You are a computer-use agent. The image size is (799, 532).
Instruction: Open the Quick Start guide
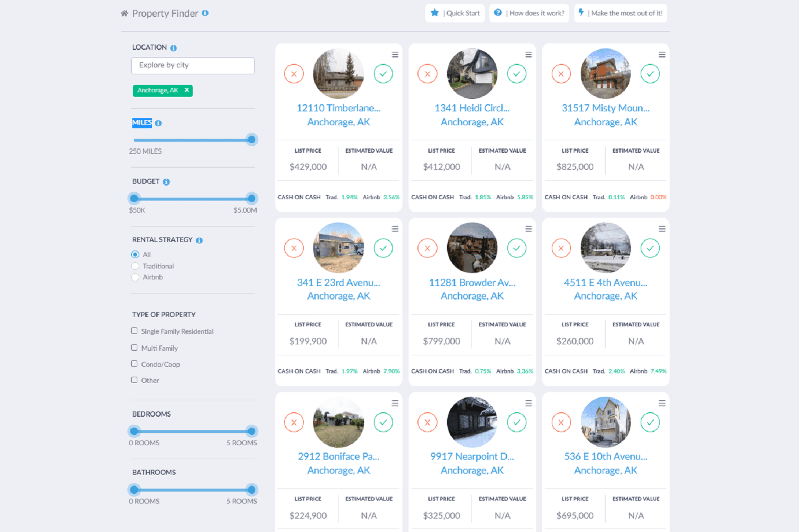pyautogui.click(x=454, y=13)
